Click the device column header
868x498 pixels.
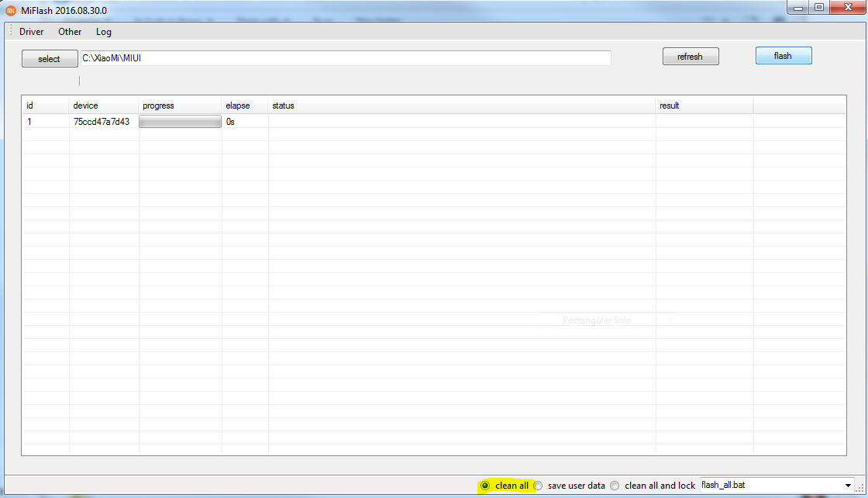coord(104,105)
